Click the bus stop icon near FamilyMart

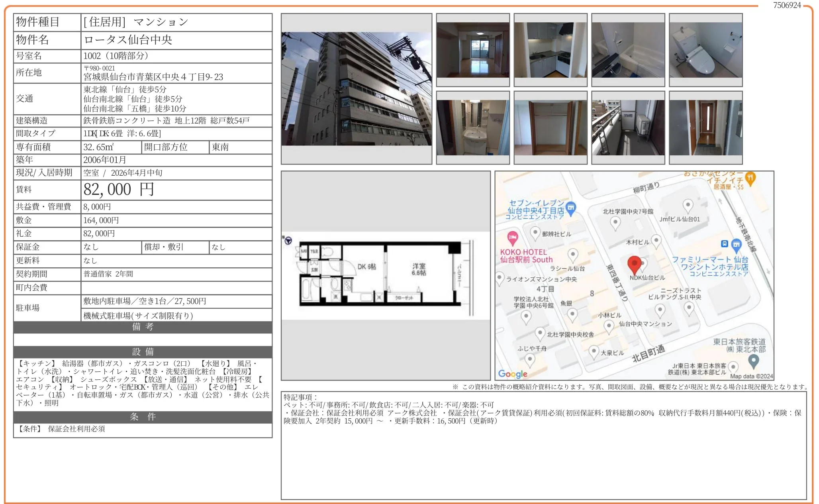725,244
